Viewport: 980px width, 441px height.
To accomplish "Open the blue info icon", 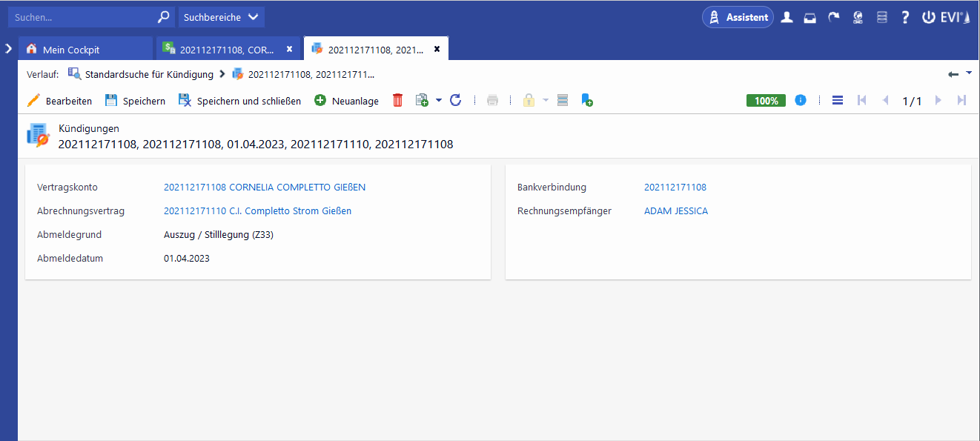I will (801, 101).
